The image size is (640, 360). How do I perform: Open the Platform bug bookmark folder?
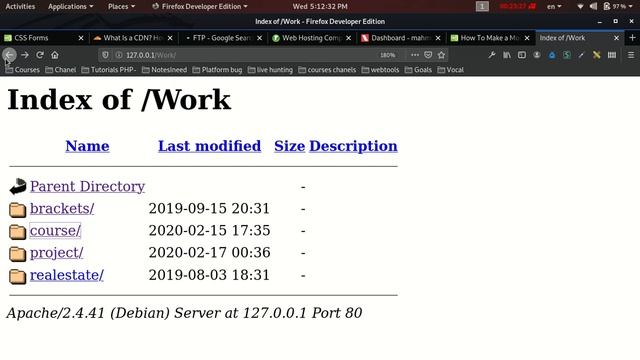pos(217,70)
